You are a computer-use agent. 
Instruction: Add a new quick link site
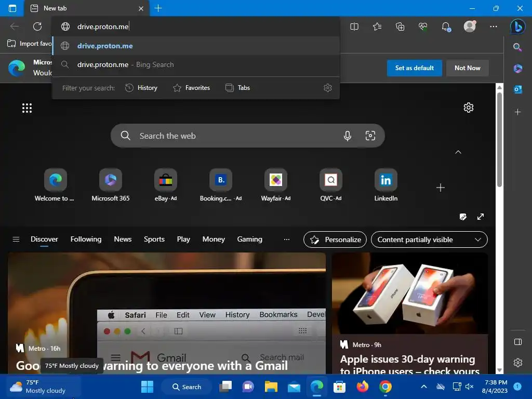(x=441, y=188)
